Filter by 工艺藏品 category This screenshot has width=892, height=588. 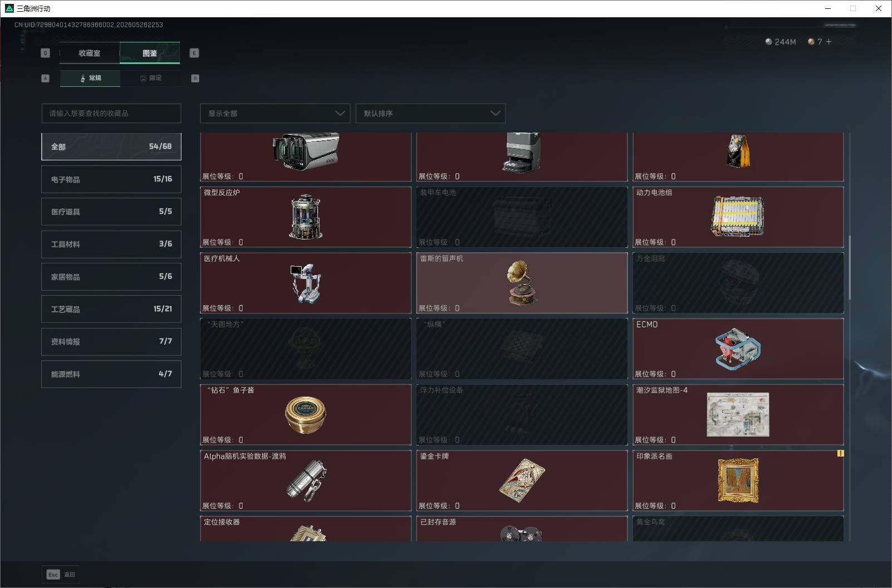pyautogui.click(x=111, y=309)
